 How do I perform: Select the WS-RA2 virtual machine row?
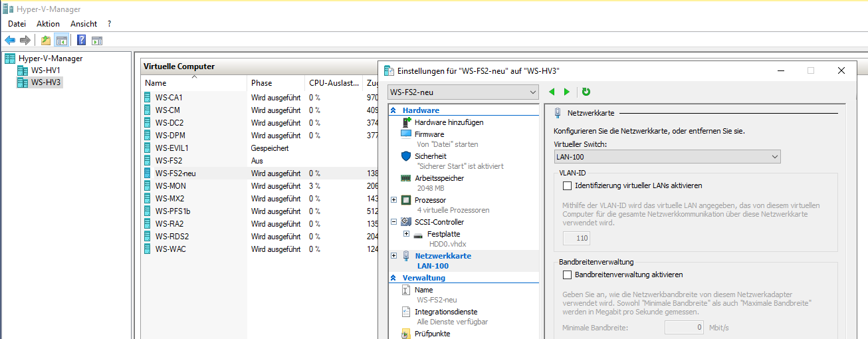point(259,223)
